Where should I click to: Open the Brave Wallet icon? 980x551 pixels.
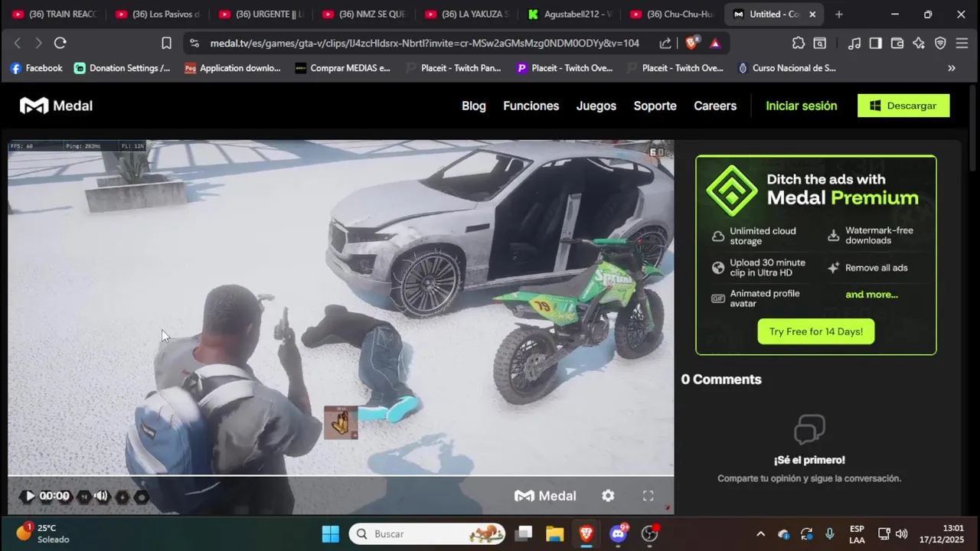[x=897, y=43]
